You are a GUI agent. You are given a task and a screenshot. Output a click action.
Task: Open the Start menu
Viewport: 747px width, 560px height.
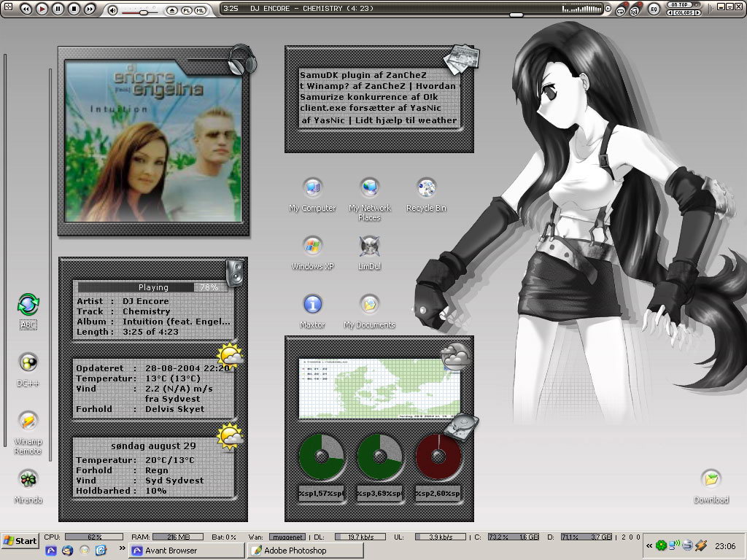pos(20,541)
